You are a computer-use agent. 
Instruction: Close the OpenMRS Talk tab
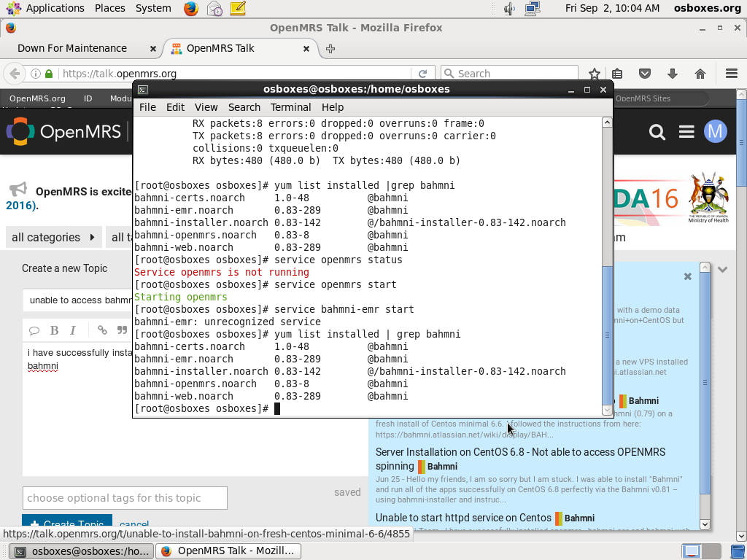306,49
